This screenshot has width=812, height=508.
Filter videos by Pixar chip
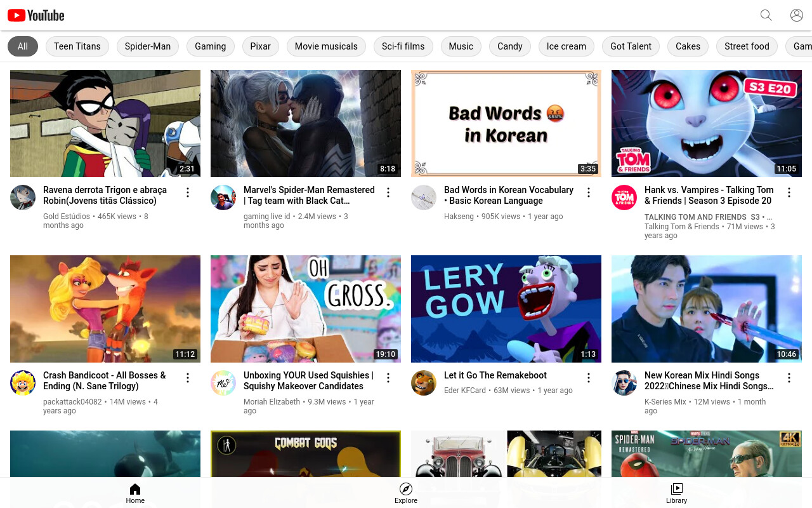[x=261, y=46]
